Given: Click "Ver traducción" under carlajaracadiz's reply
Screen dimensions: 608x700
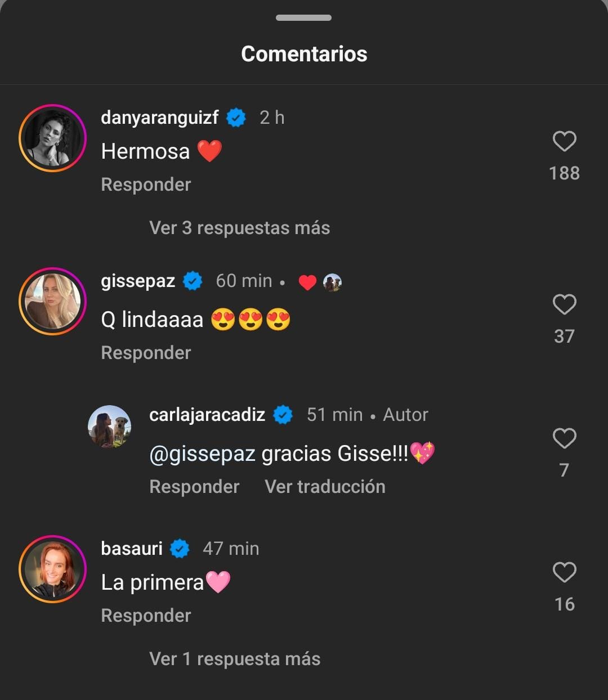Looking at the screenshot, I should coord(325,487).
